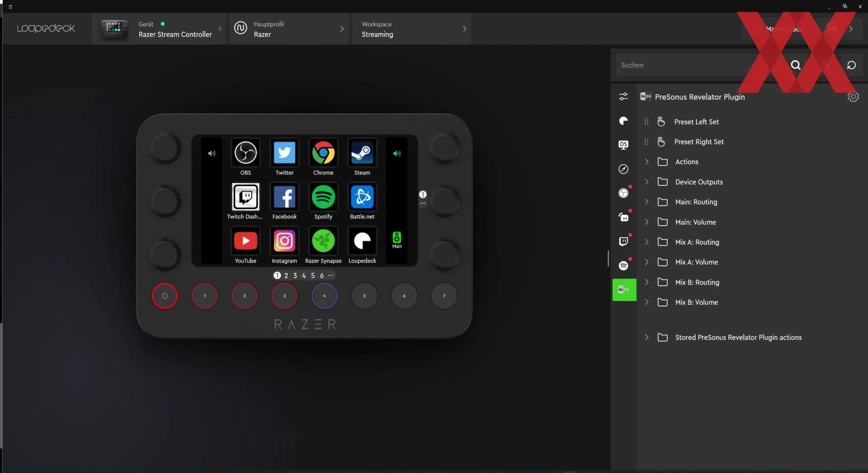
Task: Expand the Device Outputs folder
Action: (646, 182)
